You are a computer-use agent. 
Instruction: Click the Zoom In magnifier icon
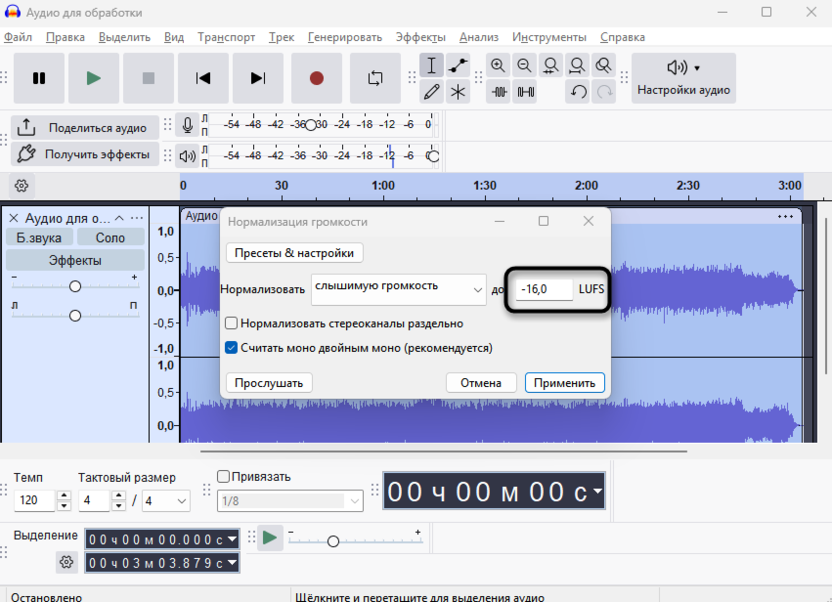pyautogui.click(x=498, y=64)
